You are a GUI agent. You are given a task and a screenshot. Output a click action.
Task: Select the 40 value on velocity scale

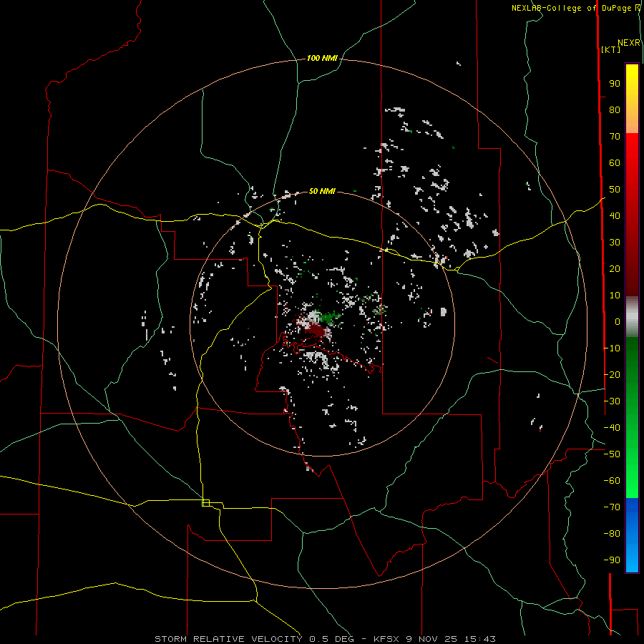point(615,215)
